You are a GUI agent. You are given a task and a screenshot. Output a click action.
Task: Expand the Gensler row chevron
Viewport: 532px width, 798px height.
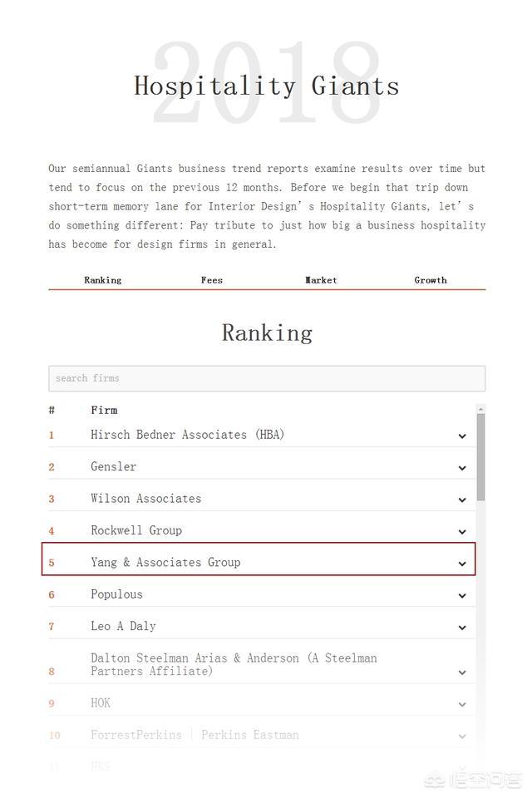point(462,468)
